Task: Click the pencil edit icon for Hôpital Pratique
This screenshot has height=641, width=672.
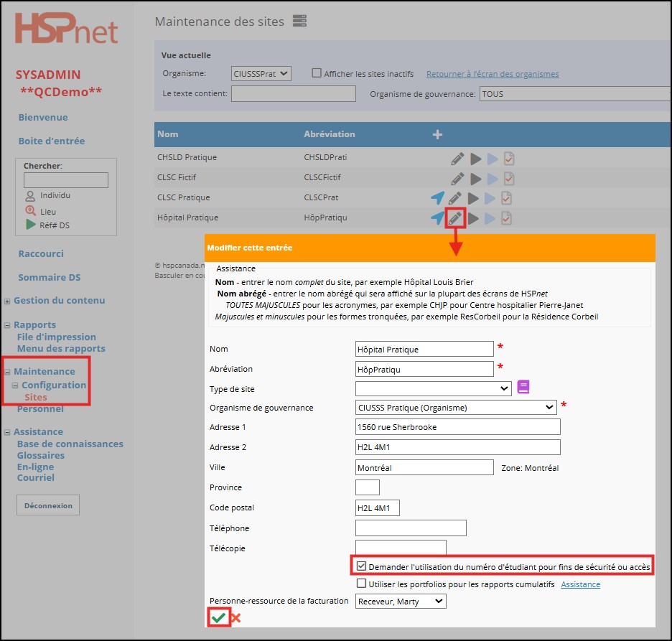Action: pyautogui.click(x=455, y=218)
